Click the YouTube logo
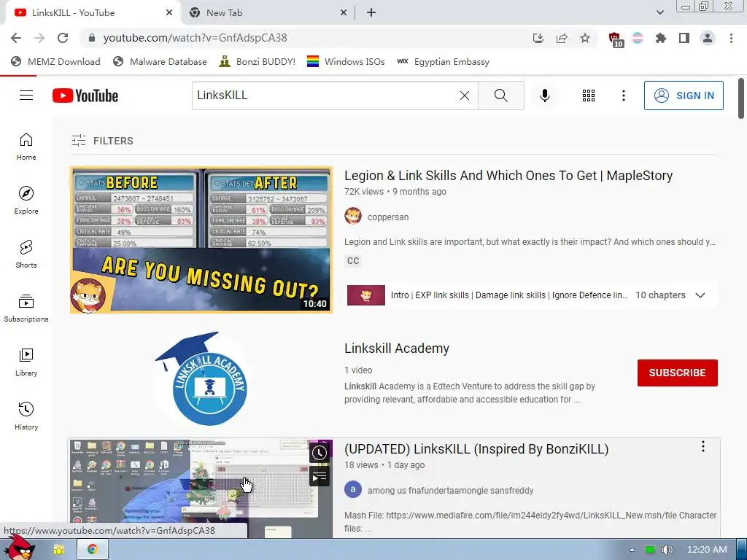The height and width of the screenshot is (560, 747). (x=85, y=96)
